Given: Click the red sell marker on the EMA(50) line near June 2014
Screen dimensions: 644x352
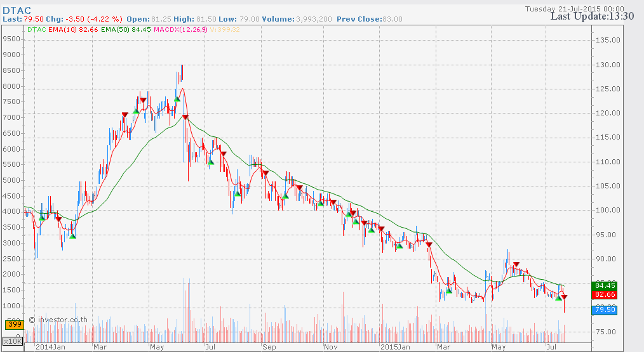Looking at the screenshot, I should point(185,118).
